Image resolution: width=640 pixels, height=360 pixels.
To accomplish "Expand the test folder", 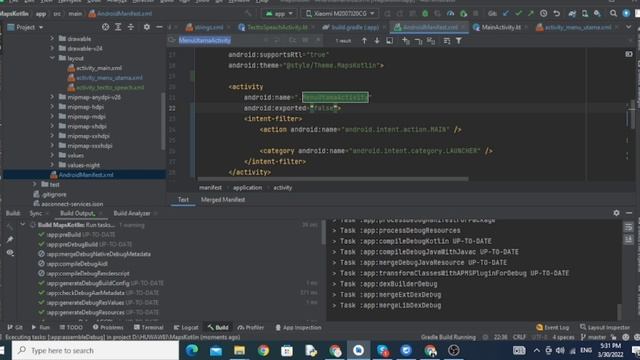I will 35,184.
